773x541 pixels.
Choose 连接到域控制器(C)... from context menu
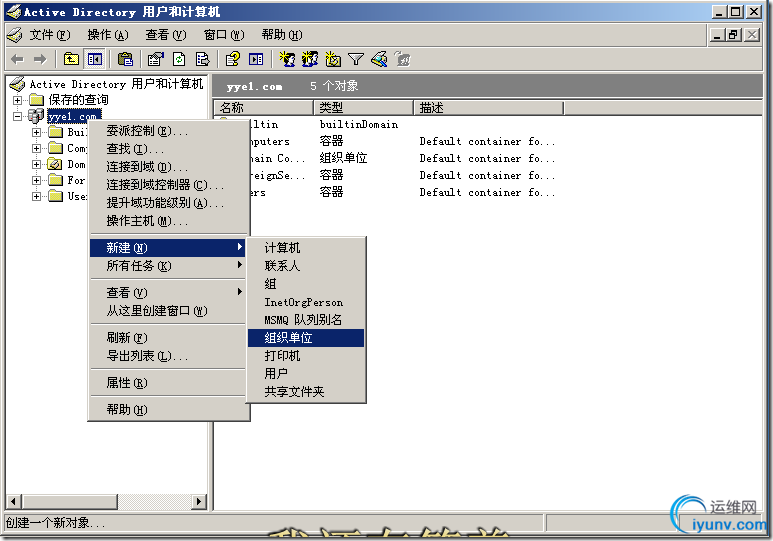168,184
